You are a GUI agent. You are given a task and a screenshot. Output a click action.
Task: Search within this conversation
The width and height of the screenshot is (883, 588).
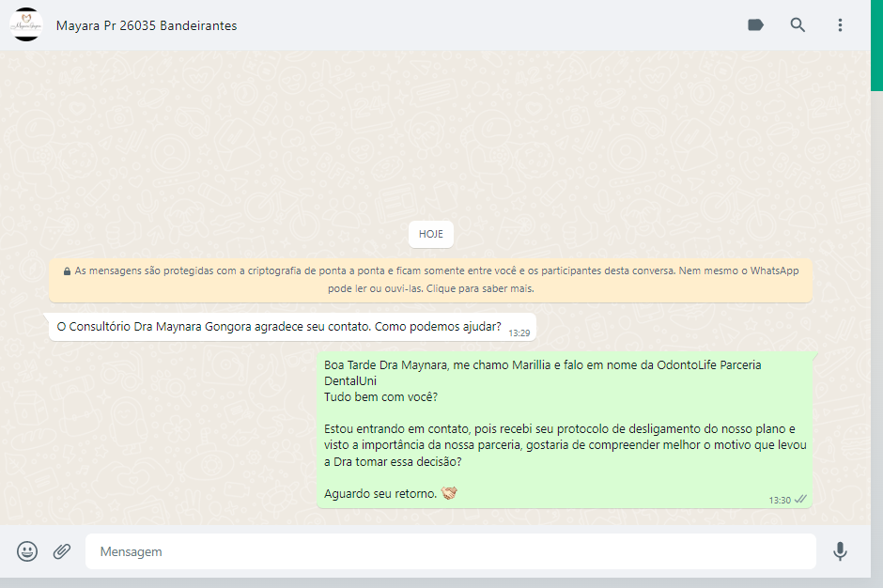(x=798, y=24)
